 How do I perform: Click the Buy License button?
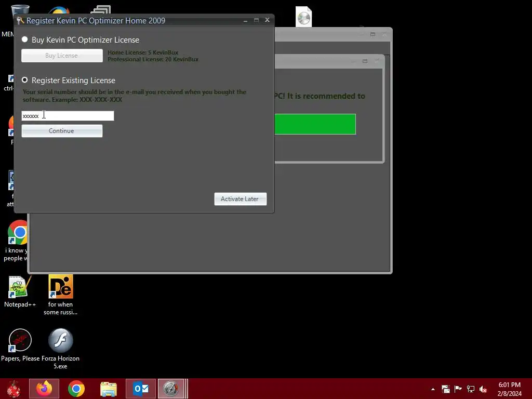62,55
